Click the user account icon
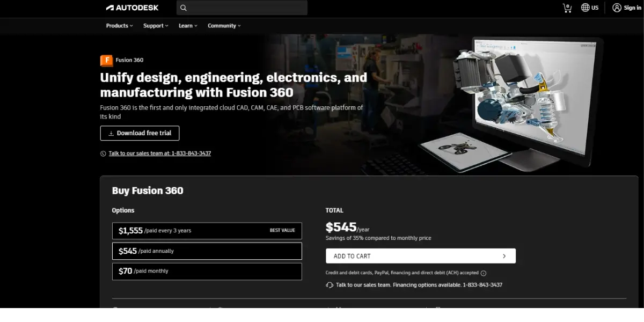 (617, 8)
